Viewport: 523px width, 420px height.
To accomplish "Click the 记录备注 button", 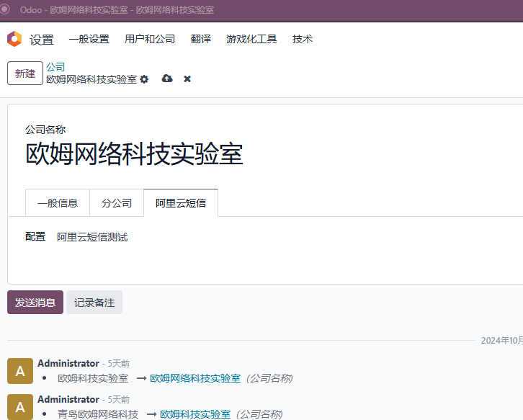I will (94, 303).
